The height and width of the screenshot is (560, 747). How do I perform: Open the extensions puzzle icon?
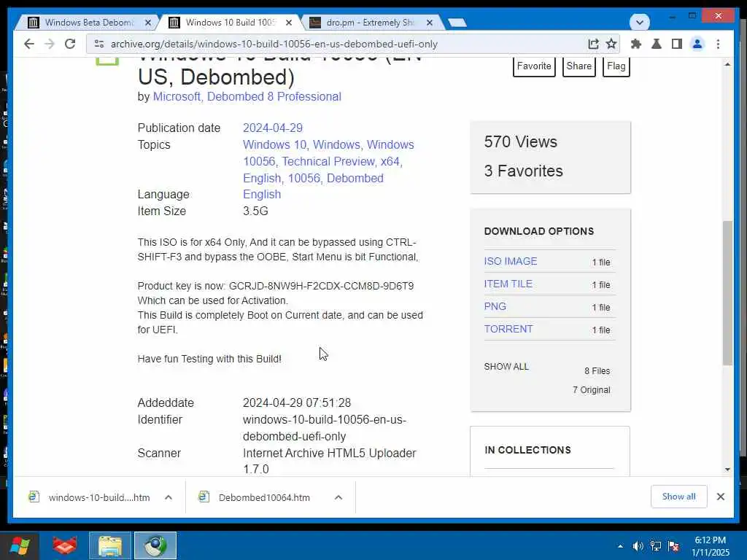636,44
